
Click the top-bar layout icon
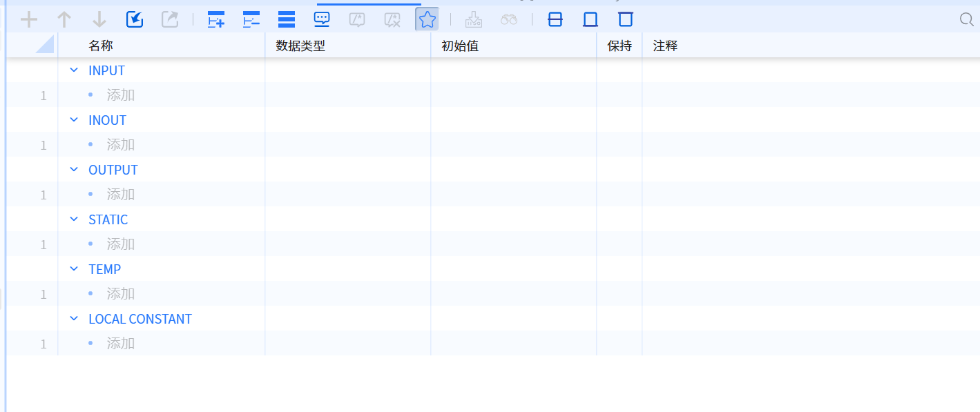(x=626, y=19)
